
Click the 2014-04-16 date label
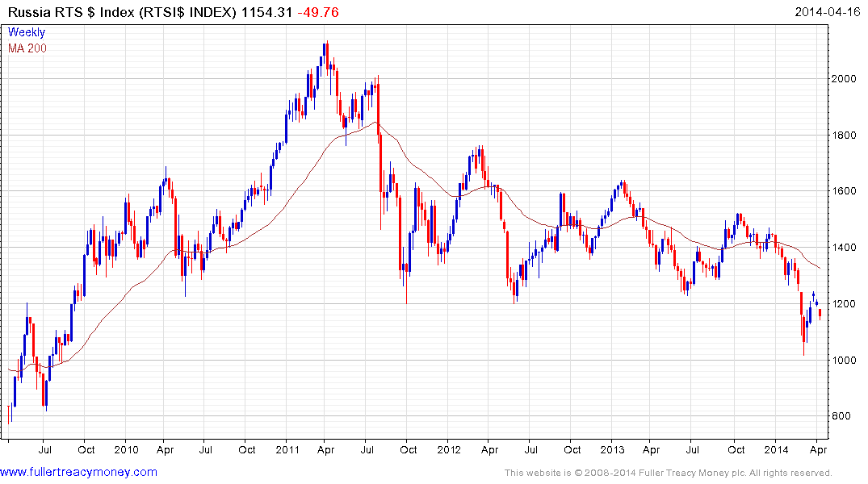pos(828,12)
